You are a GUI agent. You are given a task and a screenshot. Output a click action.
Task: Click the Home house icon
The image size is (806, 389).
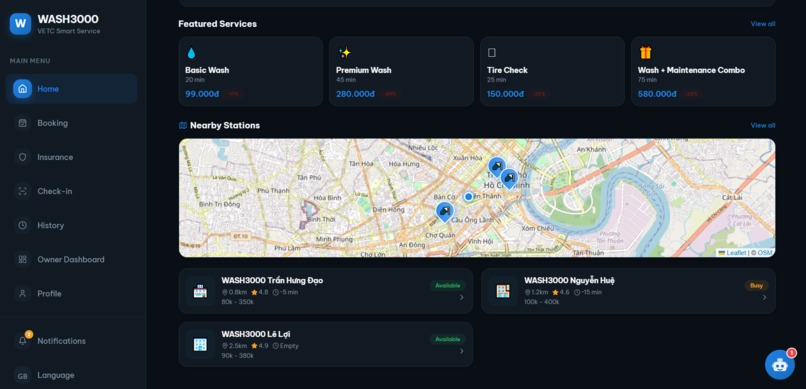(x=23, y=89)
